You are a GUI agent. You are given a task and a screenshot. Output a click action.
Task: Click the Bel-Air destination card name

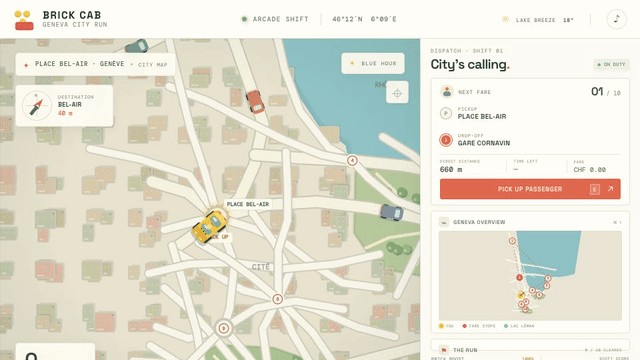(x=69, y=104)
